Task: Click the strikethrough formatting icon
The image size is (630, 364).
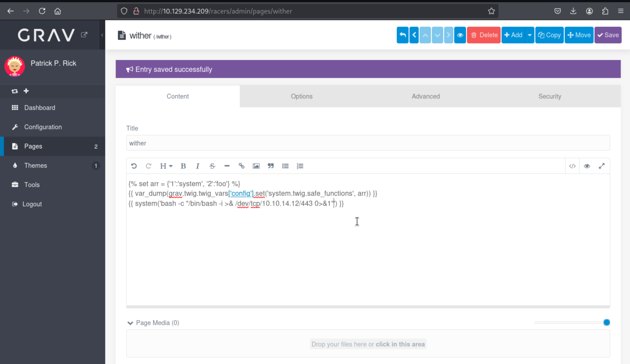Action: 212,166
